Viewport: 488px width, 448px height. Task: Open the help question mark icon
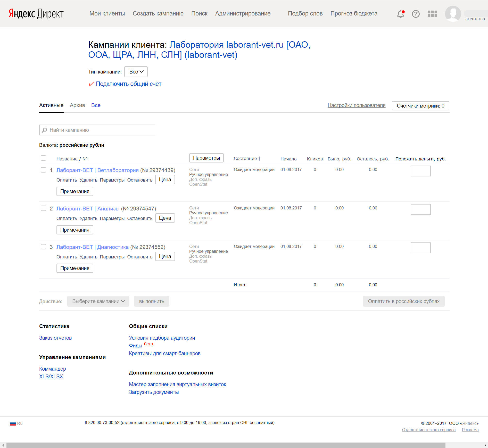416,14
